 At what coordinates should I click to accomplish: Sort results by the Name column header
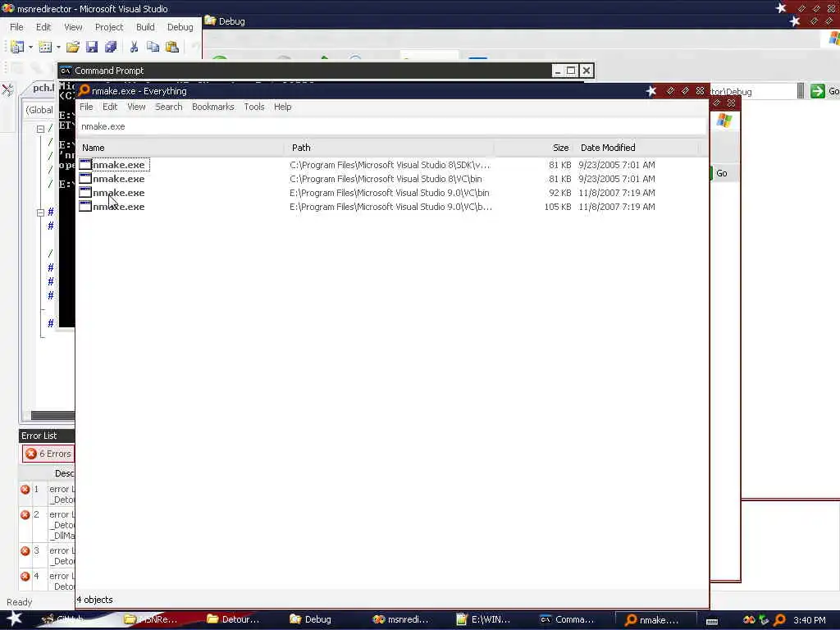pos(180,148)
